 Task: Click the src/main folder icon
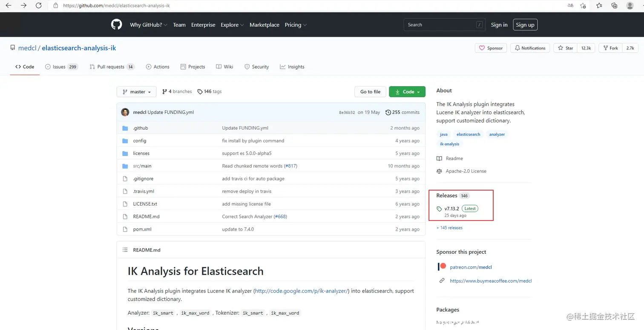click(125, 166)
